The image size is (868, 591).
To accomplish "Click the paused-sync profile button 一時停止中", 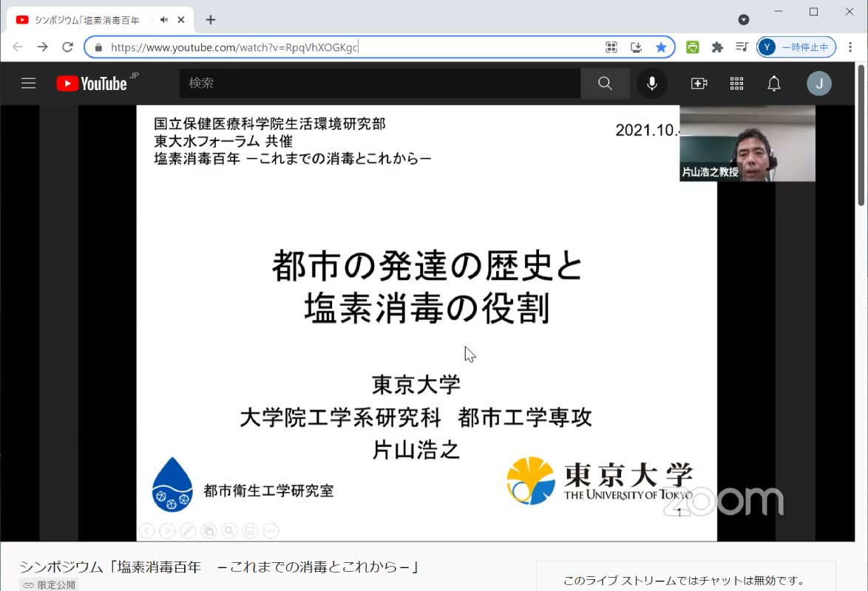I will pyautogui.click(x=796, y=47).
